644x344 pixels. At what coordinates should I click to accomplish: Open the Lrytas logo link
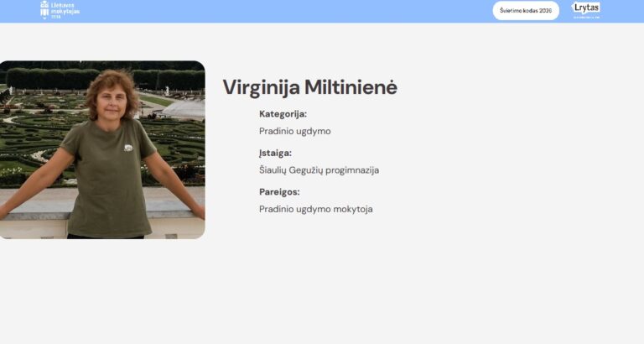click(x=586, y=8)
